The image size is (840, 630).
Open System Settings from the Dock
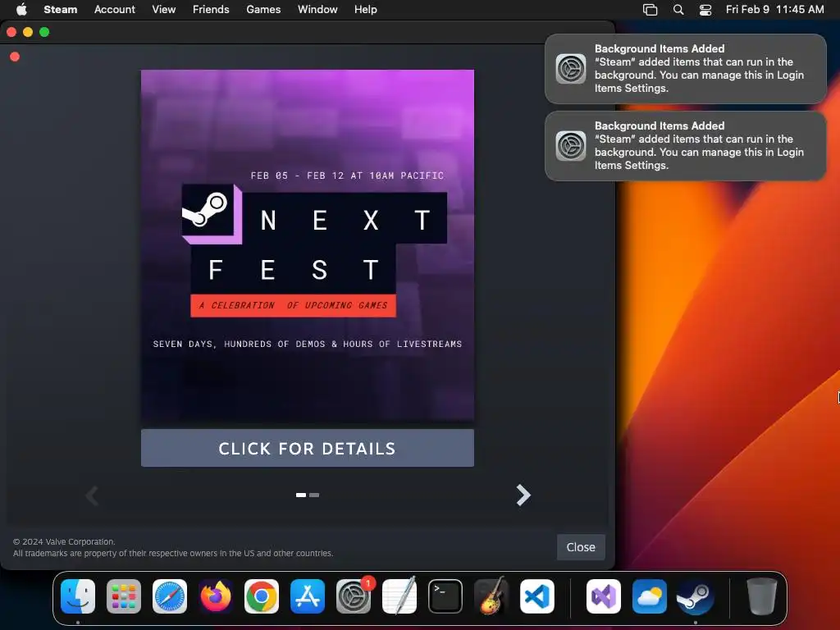pos(354,596)
